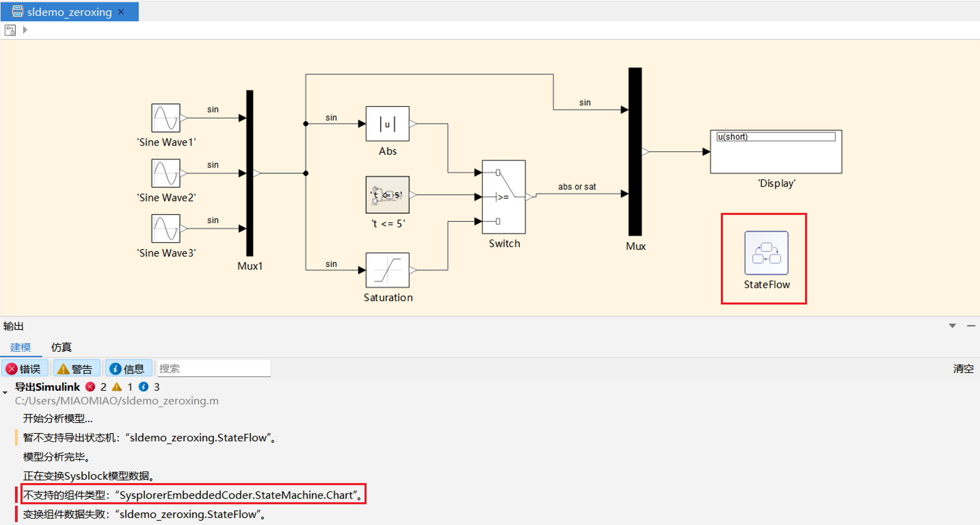
Task: Click 清空 to clear output
Action: pyautogui.click(x=963, y=369)
